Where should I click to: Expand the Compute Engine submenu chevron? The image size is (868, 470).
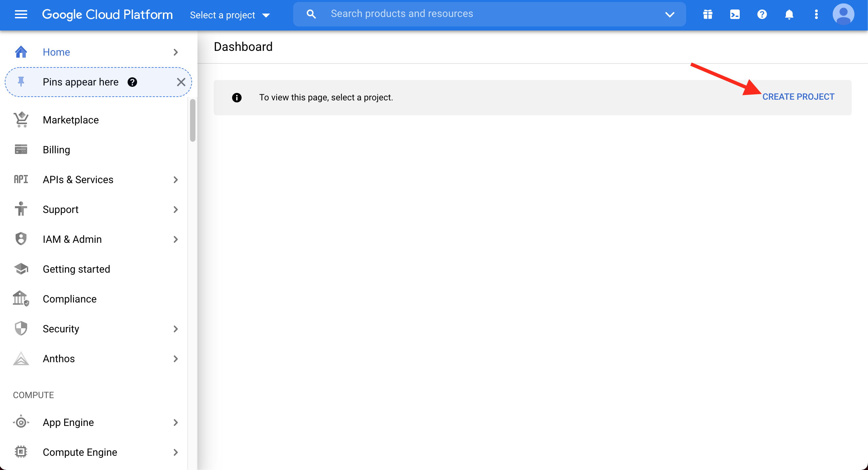point(175,452)
